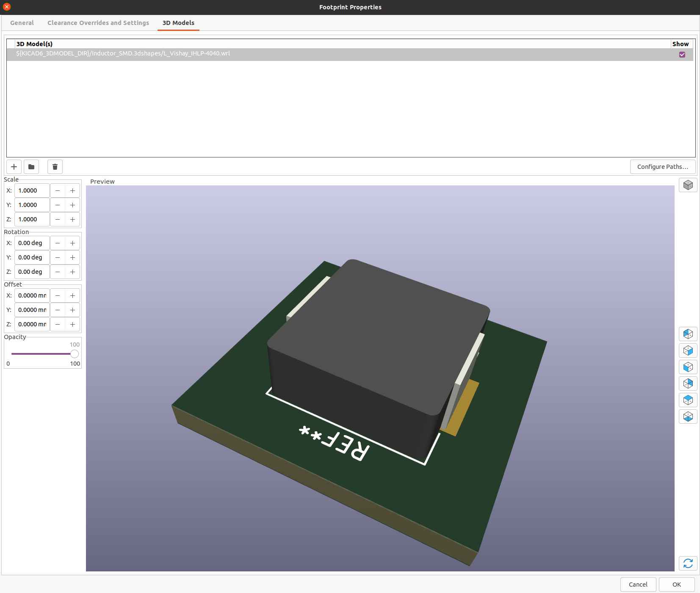Increase the Scale X value with plus
Image resolution: width=700 pixels, height=593 pixels.
[x=72, y=191]
